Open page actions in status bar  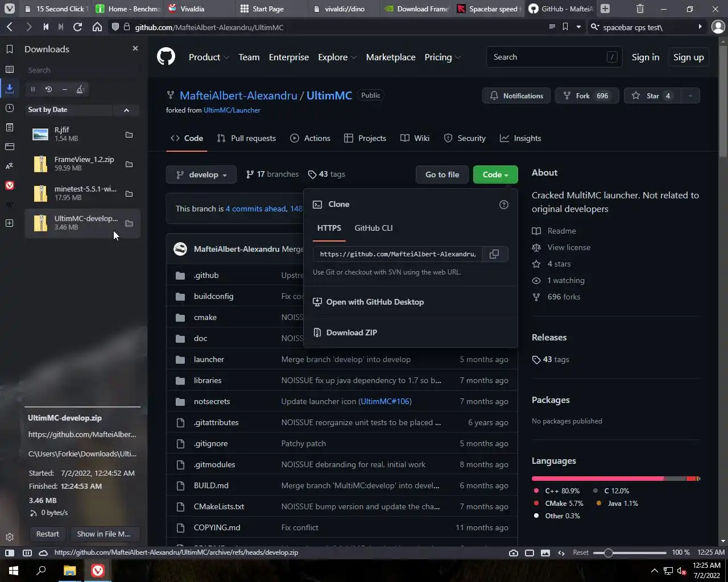pos(561,552)
